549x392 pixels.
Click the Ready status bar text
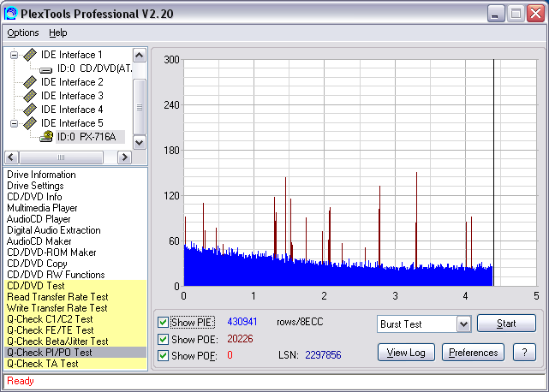(21, 381)
